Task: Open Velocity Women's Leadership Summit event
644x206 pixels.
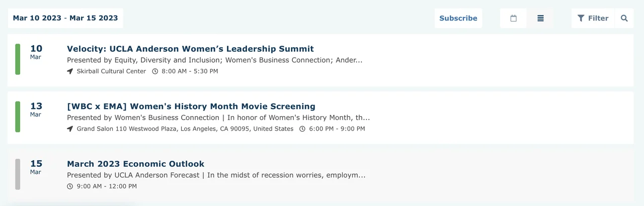Action: (190, 49)
